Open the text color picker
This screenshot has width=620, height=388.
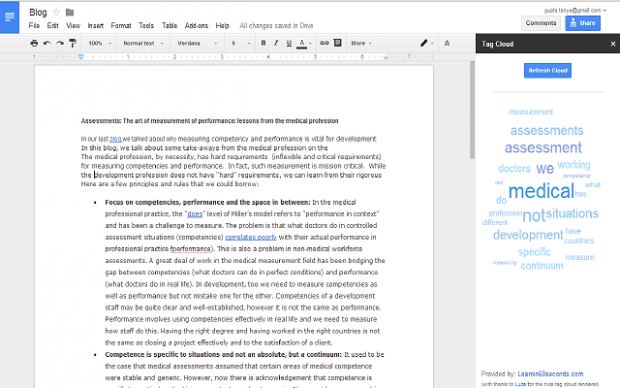[304, 43]
